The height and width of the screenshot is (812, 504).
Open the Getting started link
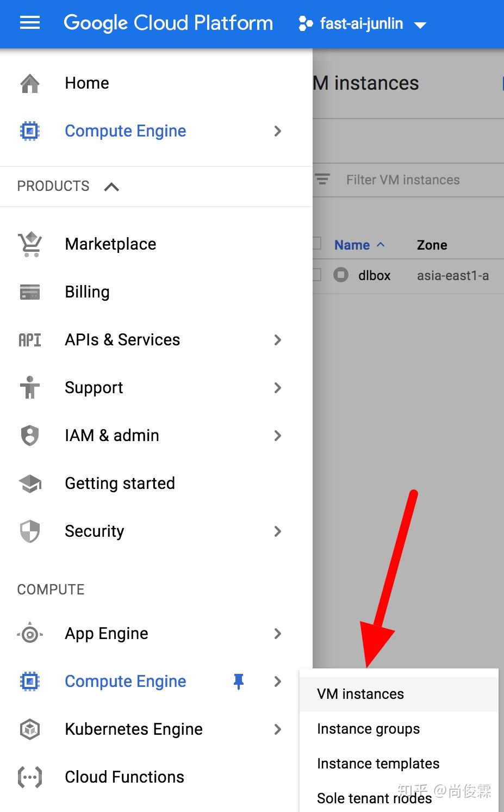tap(120, 484)
